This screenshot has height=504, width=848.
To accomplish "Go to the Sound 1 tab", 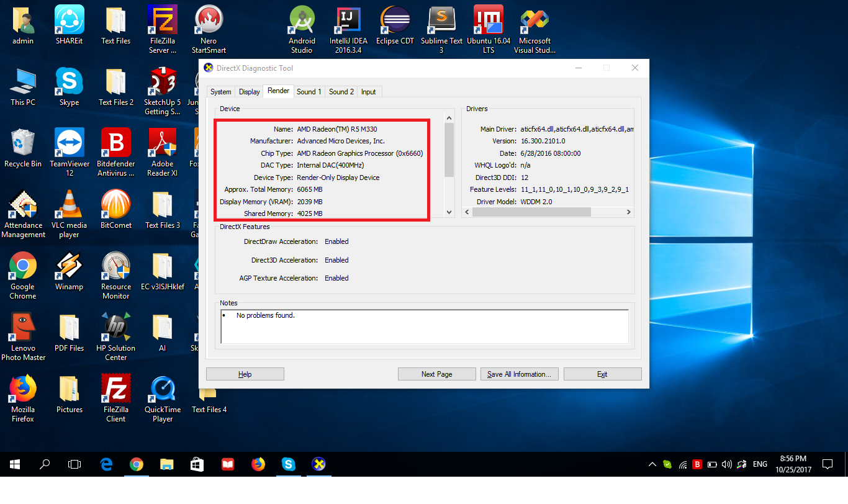I will point(309,92).
